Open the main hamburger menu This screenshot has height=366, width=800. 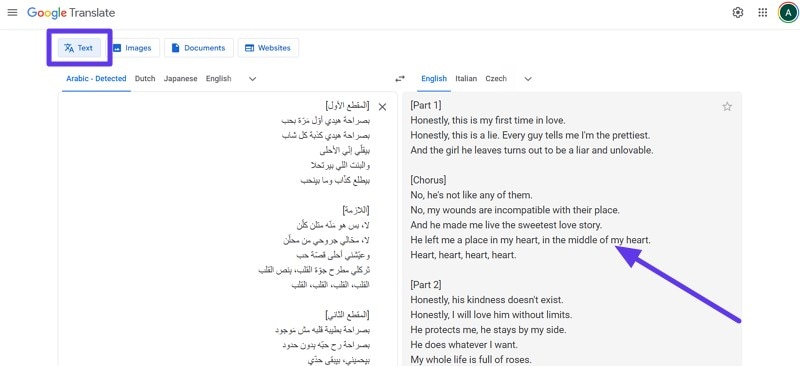coord(12,12)
